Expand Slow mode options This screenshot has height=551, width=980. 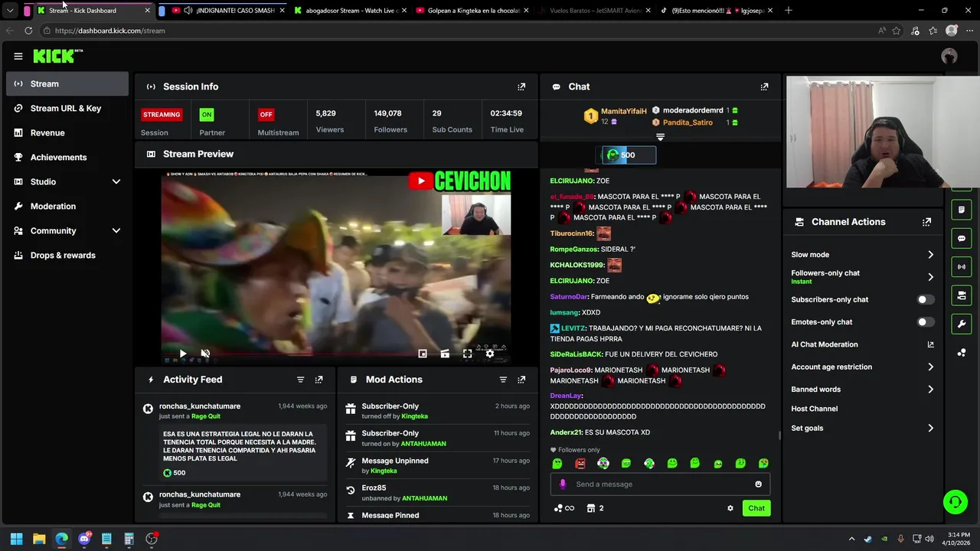(x=930, y=255)
